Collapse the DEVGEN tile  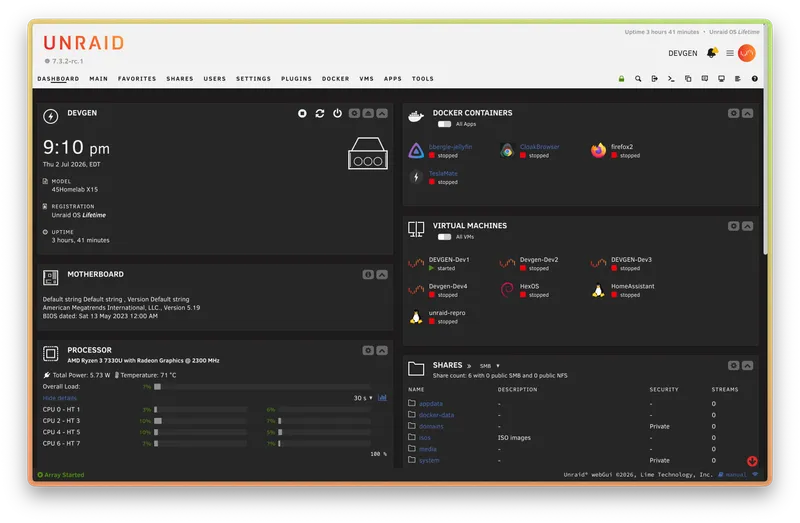click(382, 113)
